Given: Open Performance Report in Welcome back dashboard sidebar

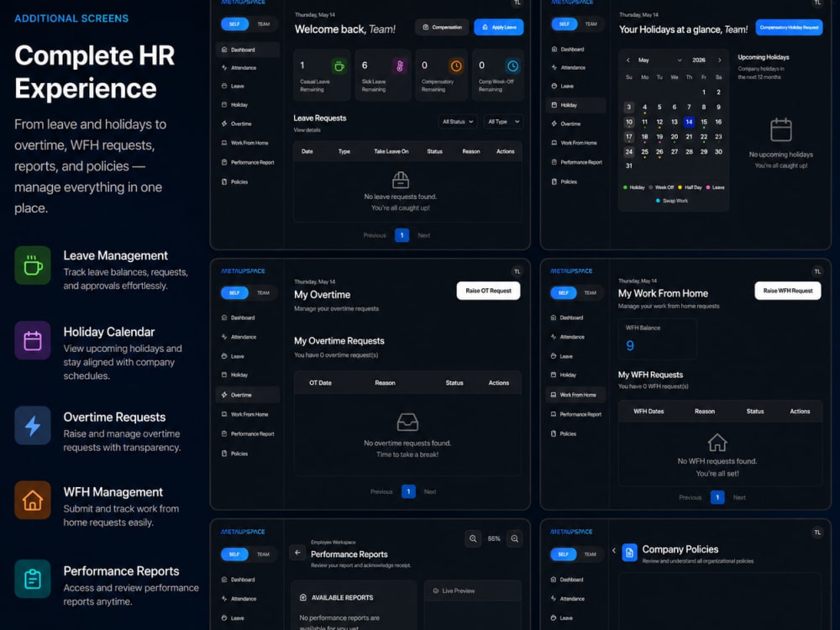Looking at the screenshot, I should click(x=248, y=162).
